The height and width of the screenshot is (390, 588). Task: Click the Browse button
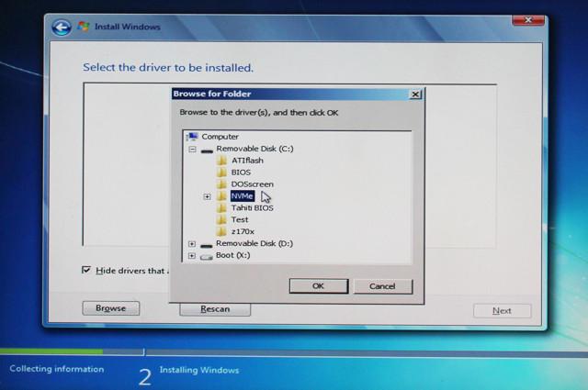coord(111,308)
